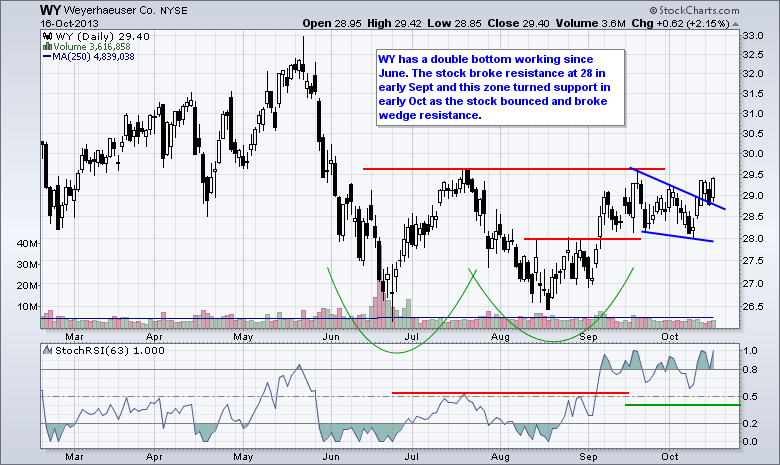Click the Open 28.95 value
This screenshot has height=465, width=780.
[332, 23]
